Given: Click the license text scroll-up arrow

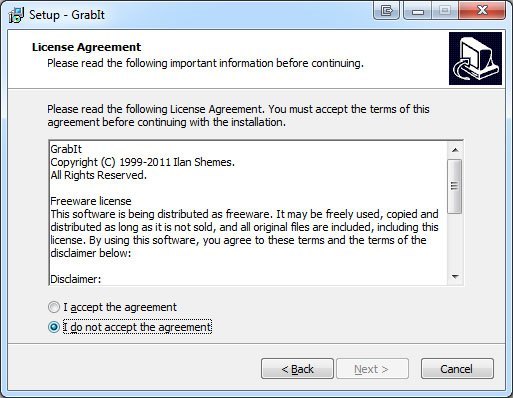Looking at the screenshot, I should 455,150.
